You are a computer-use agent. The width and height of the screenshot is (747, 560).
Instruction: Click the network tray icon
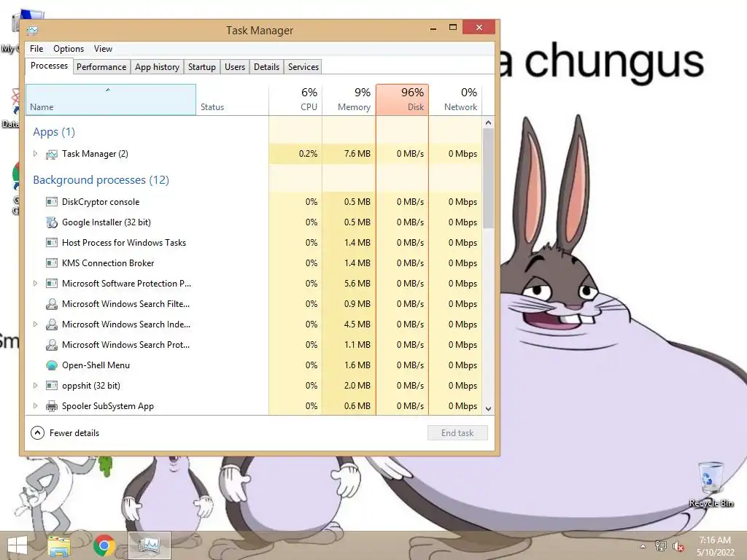point(661,546)
